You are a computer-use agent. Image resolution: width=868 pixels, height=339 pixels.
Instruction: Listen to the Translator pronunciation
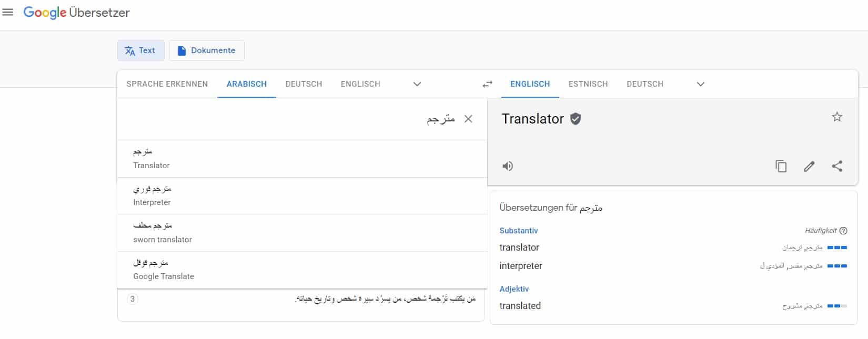(508, 166)
